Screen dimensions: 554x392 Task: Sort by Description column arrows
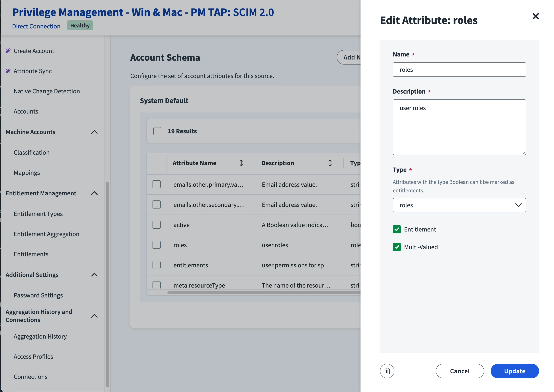[330, 163]
